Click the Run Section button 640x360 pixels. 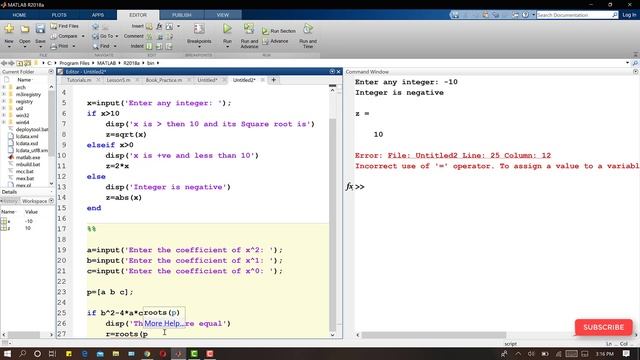(x=279, y=31)
